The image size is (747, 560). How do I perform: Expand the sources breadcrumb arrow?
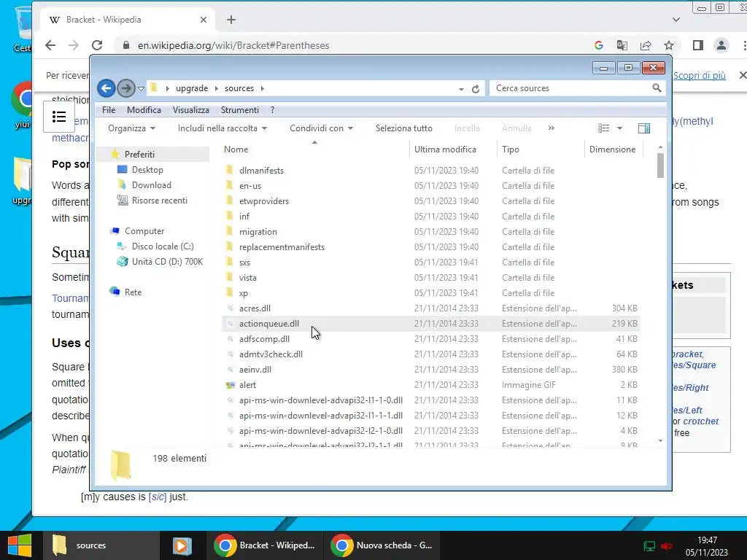263,88
